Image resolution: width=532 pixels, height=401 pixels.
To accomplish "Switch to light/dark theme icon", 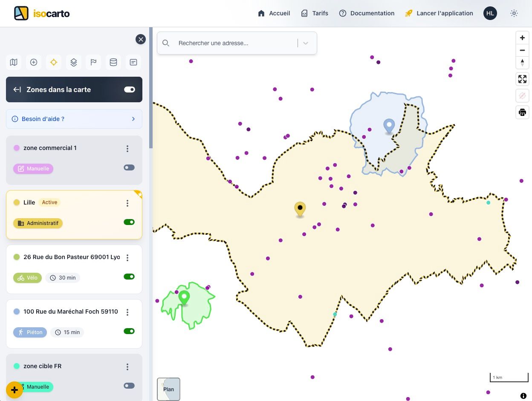I will (514, 13).
